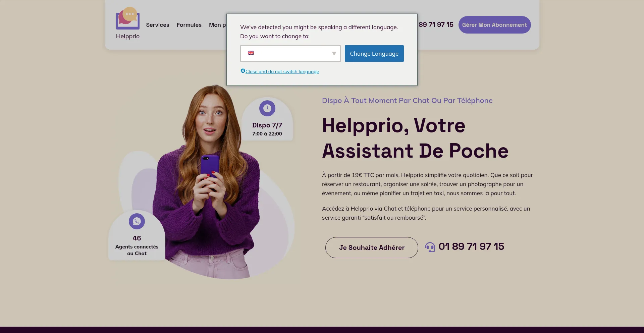Click Close and do not switch language
644x333 pixels.
coord(282,71)
